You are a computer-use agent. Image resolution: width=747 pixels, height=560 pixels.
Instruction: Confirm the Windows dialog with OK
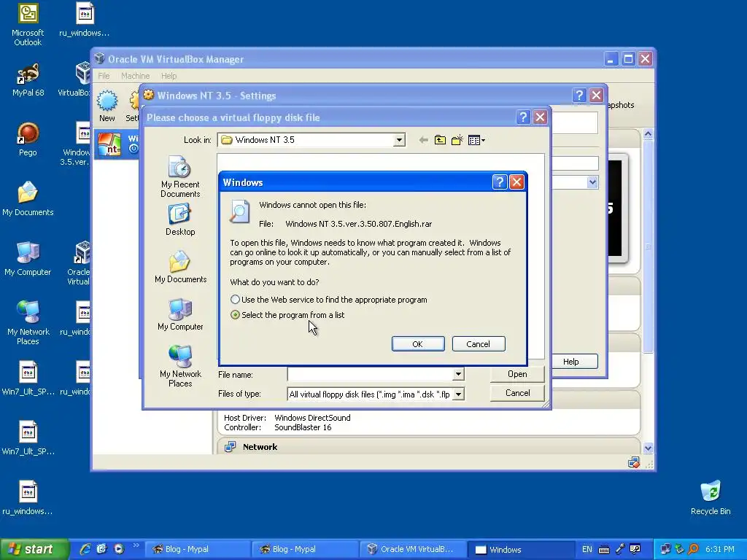point(418,344)
